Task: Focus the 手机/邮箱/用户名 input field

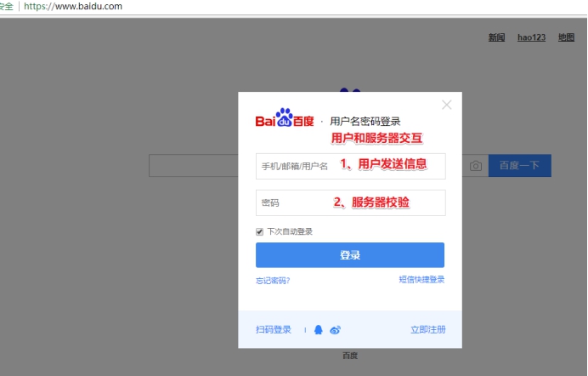Action: click(x=351, y=166)
